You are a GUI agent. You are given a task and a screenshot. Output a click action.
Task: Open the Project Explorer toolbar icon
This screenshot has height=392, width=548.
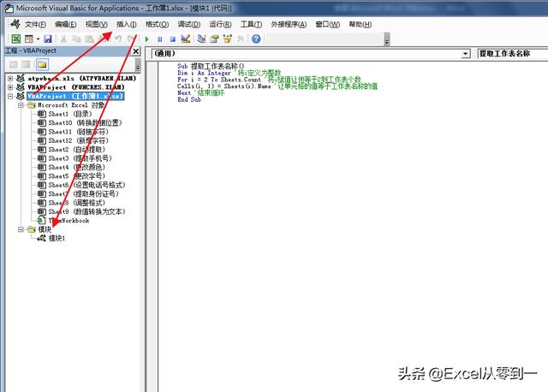click(x=201, y=39)
